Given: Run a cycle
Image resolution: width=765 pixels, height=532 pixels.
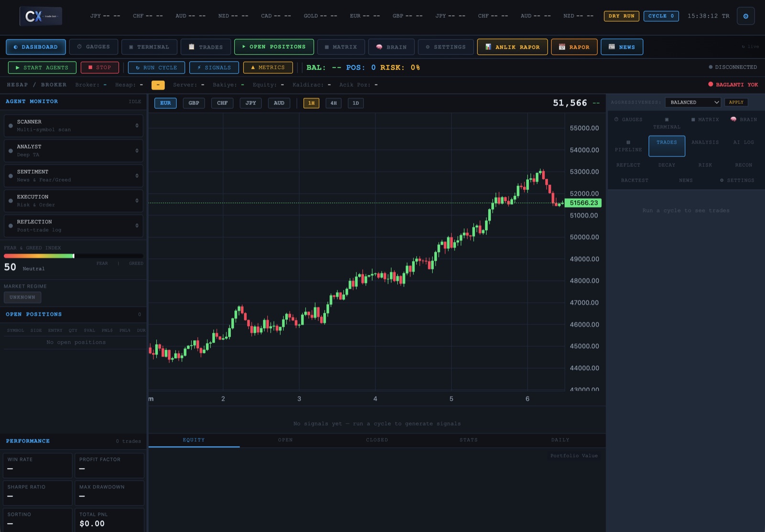Looking at the screenshot, I should (x=156, y=67).
